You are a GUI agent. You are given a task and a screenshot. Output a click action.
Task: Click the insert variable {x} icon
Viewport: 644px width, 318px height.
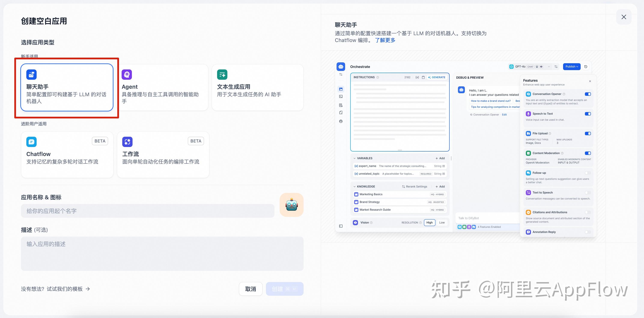coord(417,77)
